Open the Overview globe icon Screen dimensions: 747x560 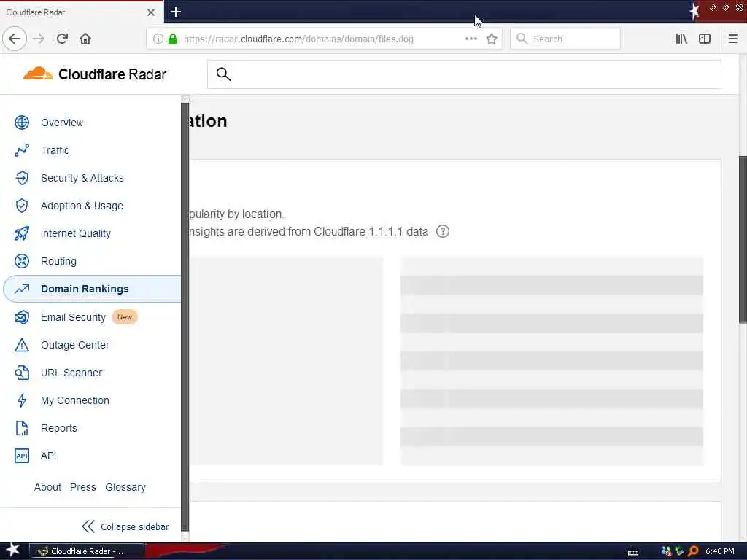pyautogui.click(x=22, y=122)
